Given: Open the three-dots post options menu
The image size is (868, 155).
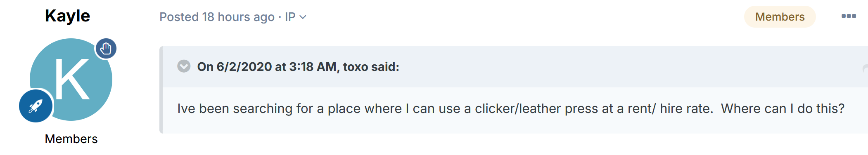Looking at the screenshot, I should click(x=849, y=16).
